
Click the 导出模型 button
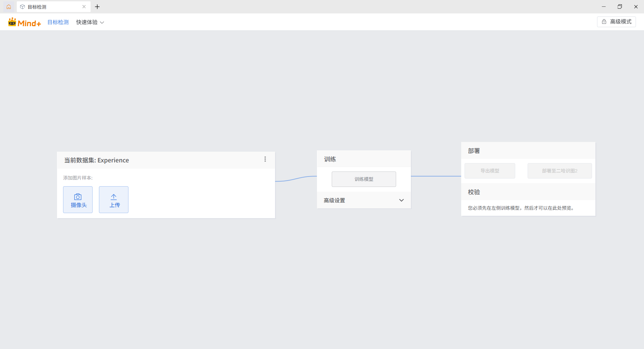coord(490,171)
